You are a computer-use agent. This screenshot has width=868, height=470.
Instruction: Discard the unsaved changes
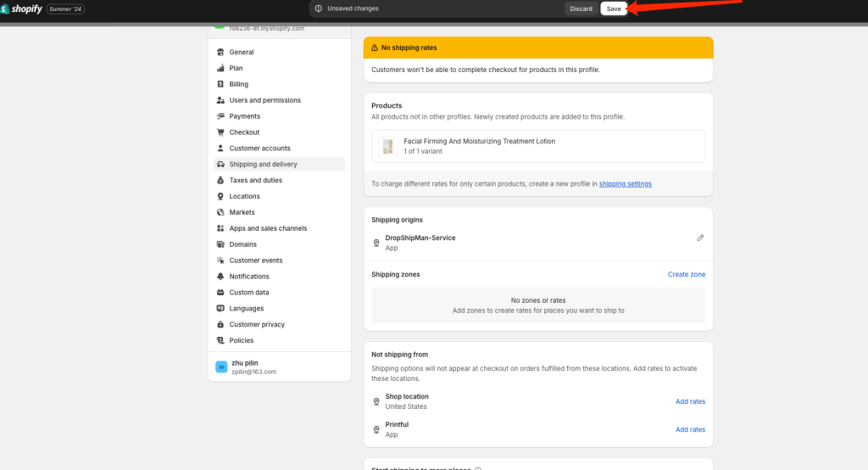point(581,8)
